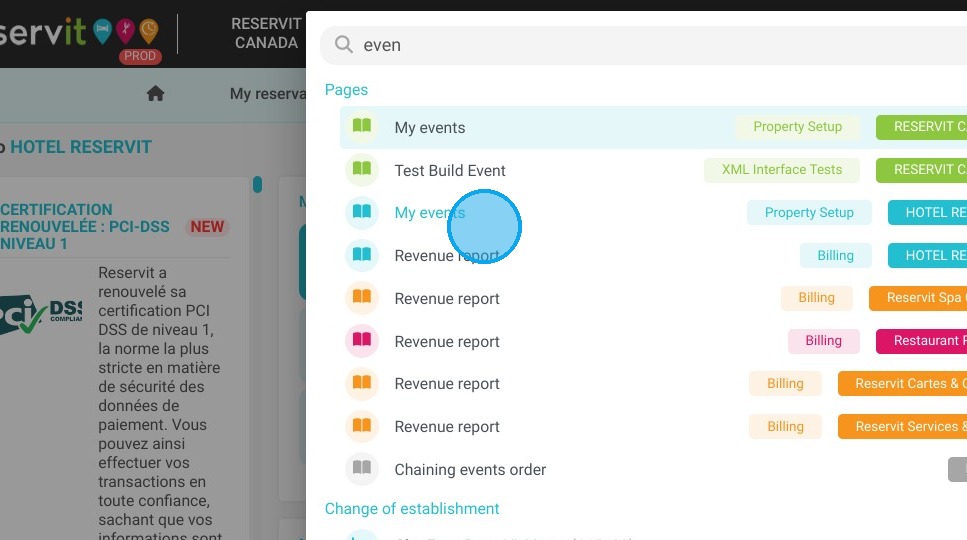Viewport: 967px width, 540px height.
Task: Click the XML Interface Tests tag
Action: (781, 170)
